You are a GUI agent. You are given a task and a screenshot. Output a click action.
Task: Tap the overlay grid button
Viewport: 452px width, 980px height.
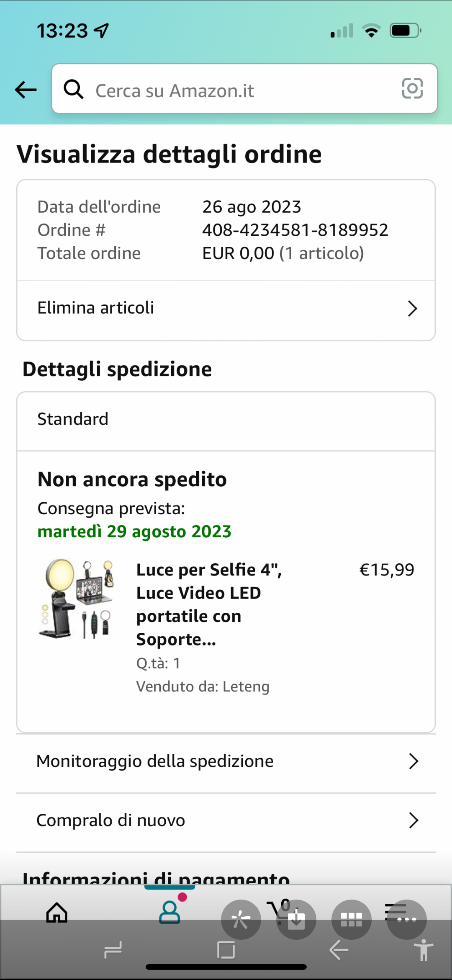coord(352,920)
